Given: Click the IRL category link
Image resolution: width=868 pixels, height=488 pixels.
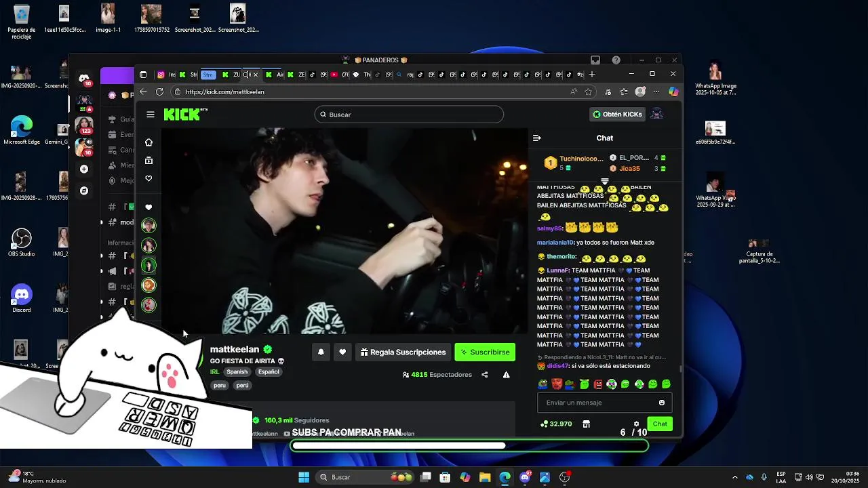Looking at the screenshot, I should [x=214, y=372].
